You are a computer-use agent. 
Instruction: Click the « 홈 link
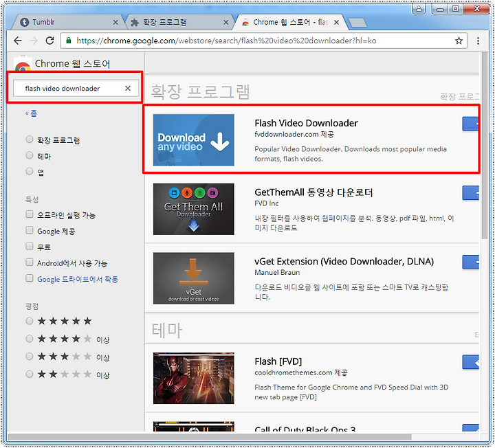tap(31, 113)
